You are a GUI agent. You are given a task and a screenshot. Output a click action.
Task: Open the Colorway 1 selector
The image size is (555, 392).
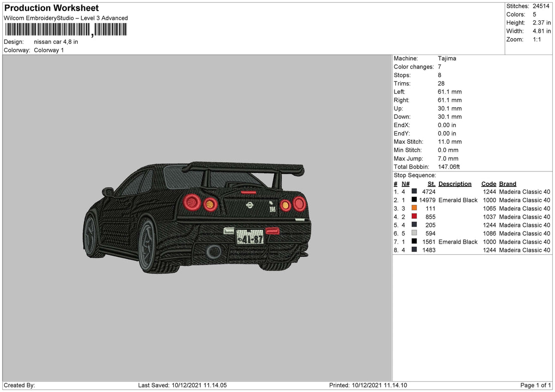(x=49, y=50)
